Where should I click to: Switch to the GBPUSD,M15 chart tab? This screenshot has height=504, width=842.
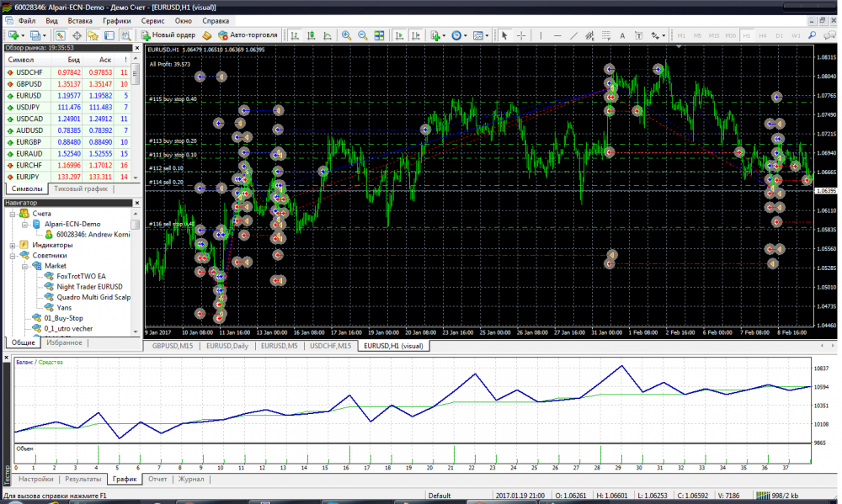tap(173, 346)
